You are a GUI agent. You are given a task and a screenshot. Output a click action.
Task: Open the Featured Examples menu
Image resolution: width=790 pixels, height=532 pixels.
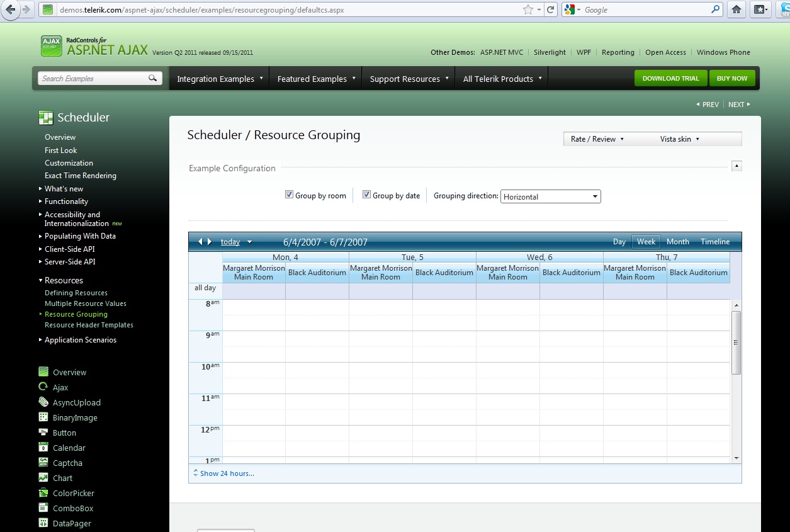tap(316, 79)
